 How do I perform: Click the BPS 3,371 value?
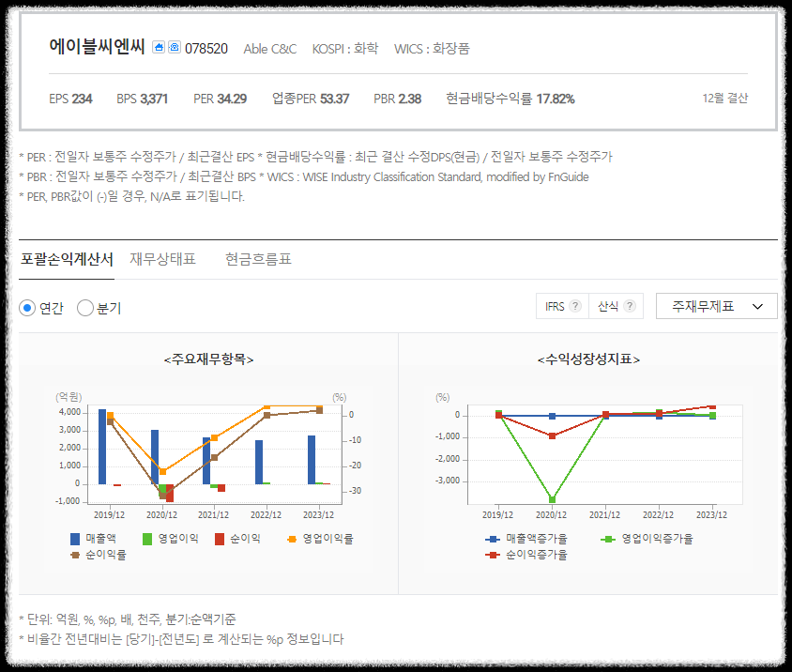point(142,99)
